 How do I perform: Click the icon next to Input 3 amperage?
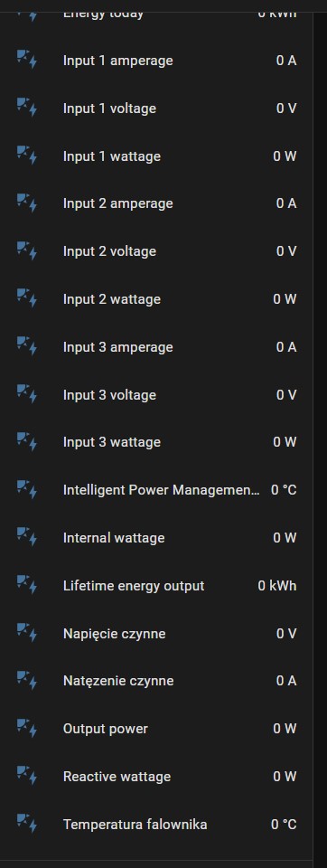(x=26, y=346)
